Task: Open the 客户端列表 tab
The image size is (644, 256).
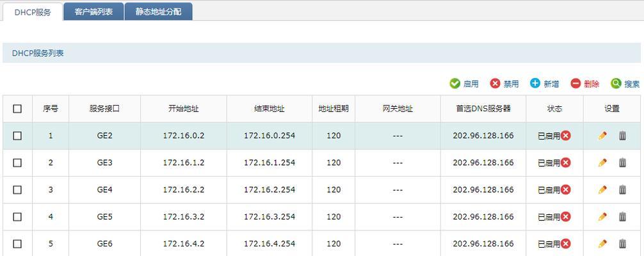Action: [93, 12]
